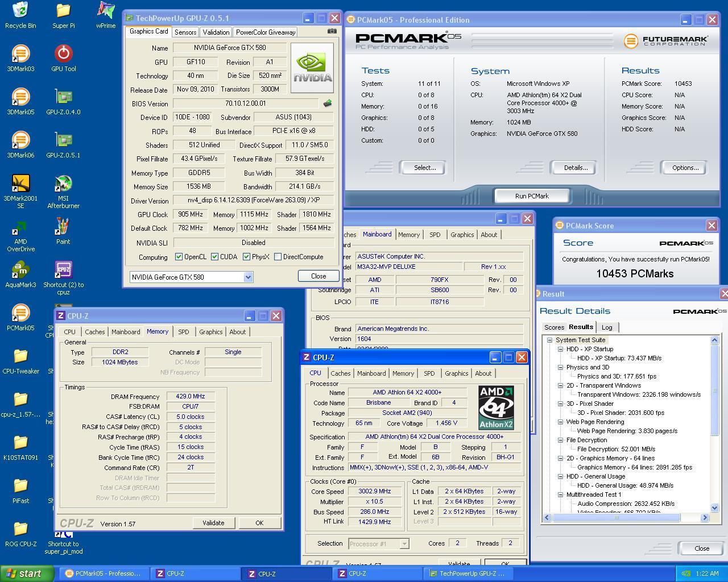The image size is (728, 582).
Task: Toggle the CUDA checkbox in GPU-Z
Action: point(214,257)
